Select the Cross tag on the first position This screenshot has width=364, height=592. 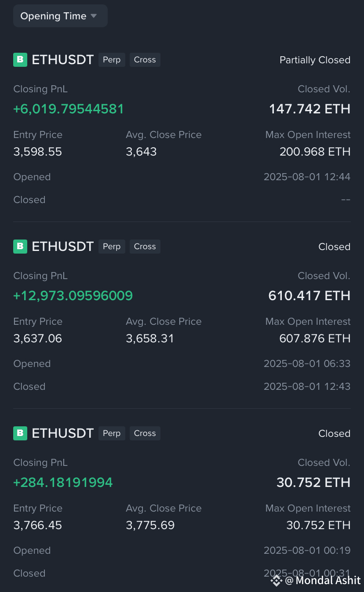tap(145, 60)
